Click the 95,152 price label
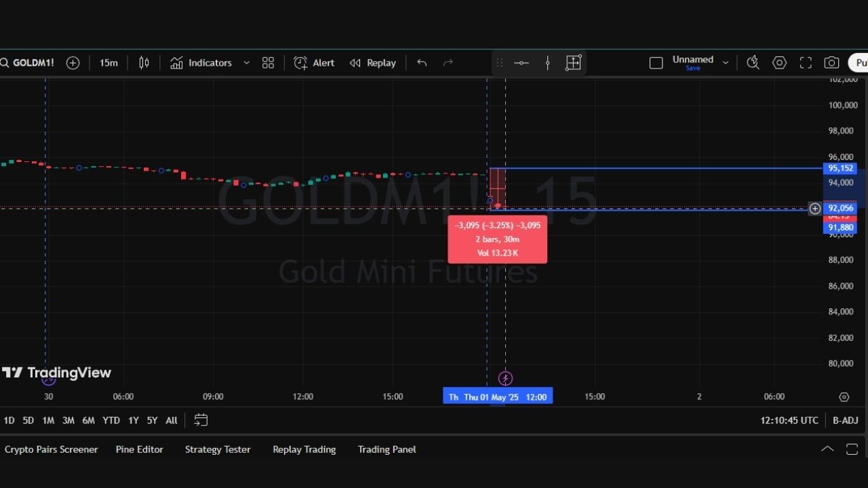 840,168
